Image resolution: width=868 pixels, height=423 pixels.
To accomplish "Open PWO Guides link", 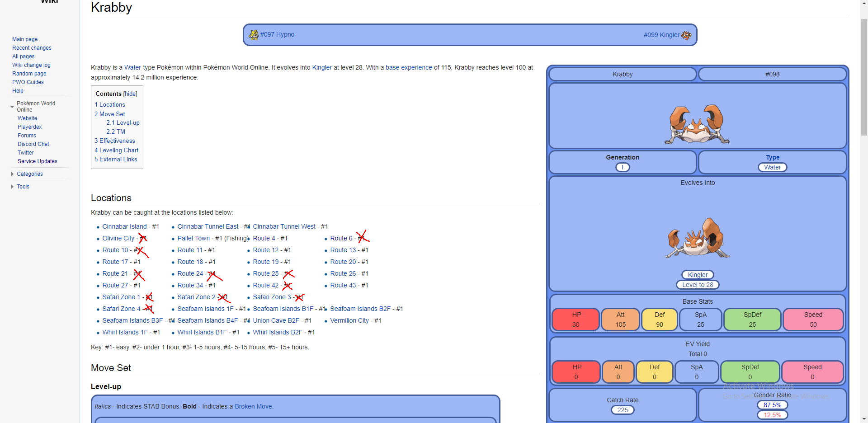I will click(x=28, y=82).
